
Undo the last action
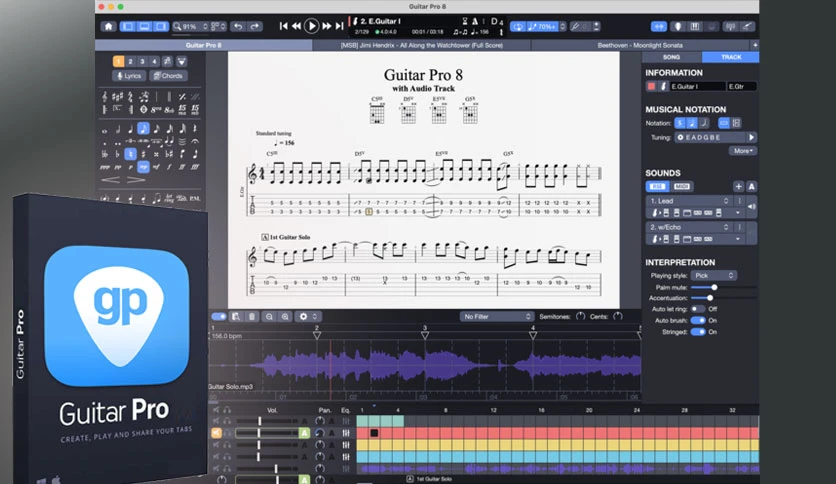tap(239, 26)
